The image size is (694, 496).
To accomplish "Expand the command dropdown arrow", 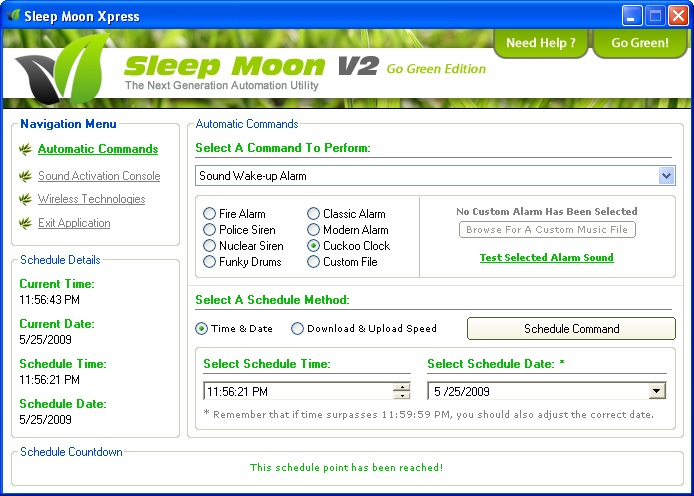I will point(666,176).
